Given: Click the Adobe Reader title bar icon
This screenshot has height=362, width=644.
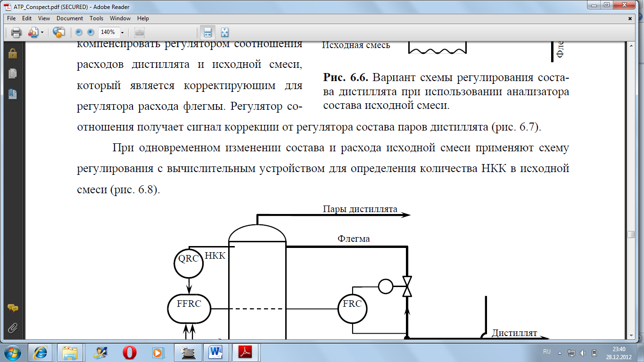Looking at the screenshot, I should 8,7.
